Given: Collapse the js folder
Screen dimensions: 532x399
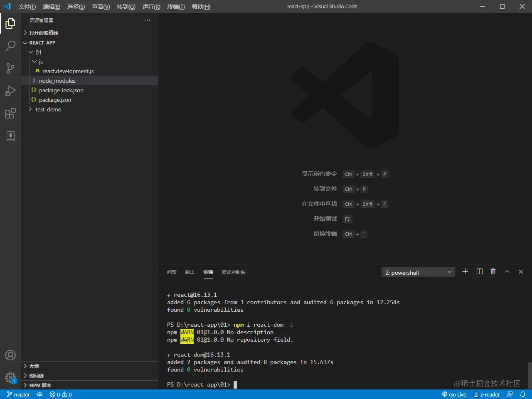Looking at the screenshot, I should pyautogui.click(x=89, y=62).
